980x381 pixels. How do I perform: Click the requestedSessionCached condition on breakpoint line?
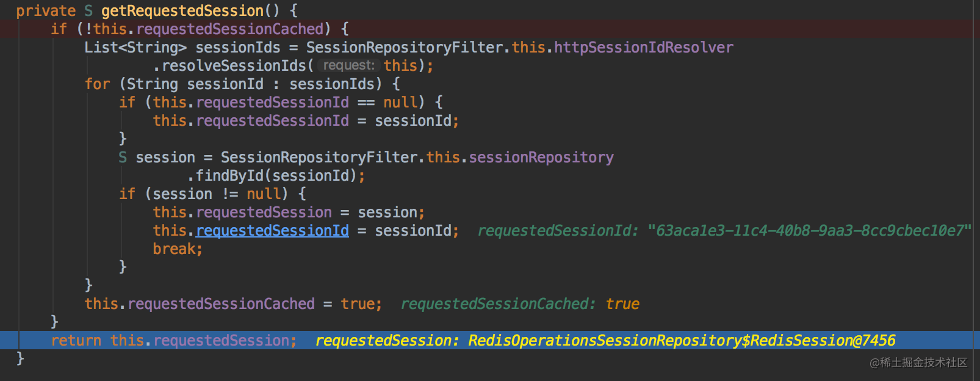coord(229,29)
